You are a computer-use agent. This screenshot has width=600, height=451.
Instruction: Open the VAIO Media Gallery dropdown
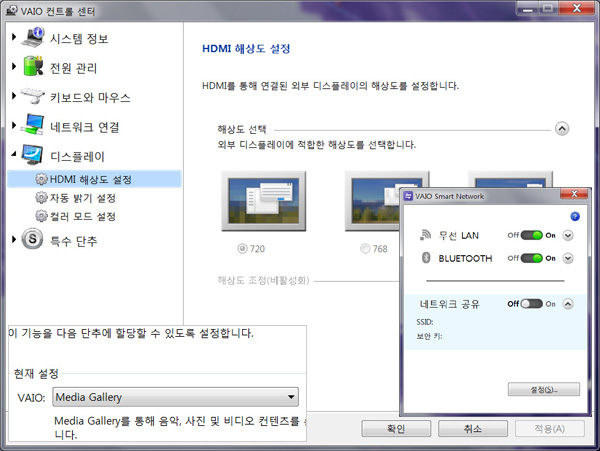coord(175,397)
